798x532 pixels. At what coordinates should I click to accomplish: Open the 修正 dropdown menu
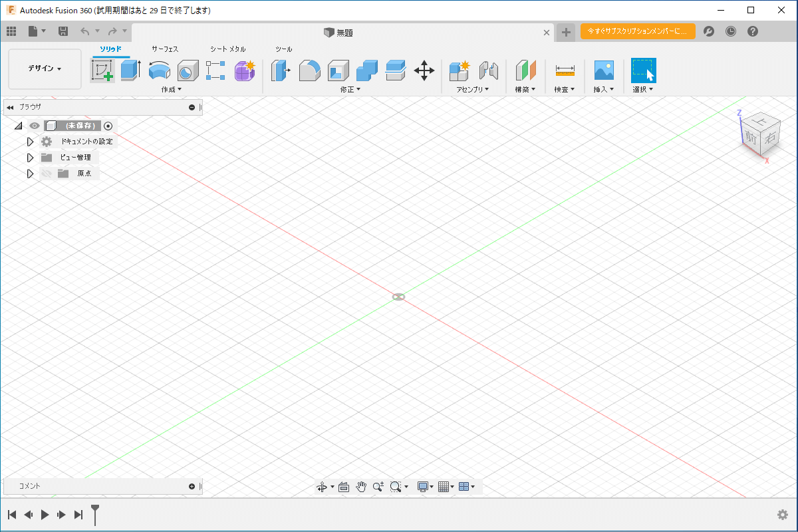[350, 89]
